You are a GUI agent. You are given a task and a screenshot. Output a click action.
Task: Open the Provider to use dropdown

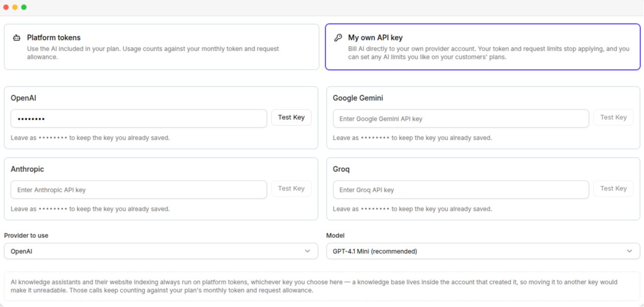pos(161,251)
